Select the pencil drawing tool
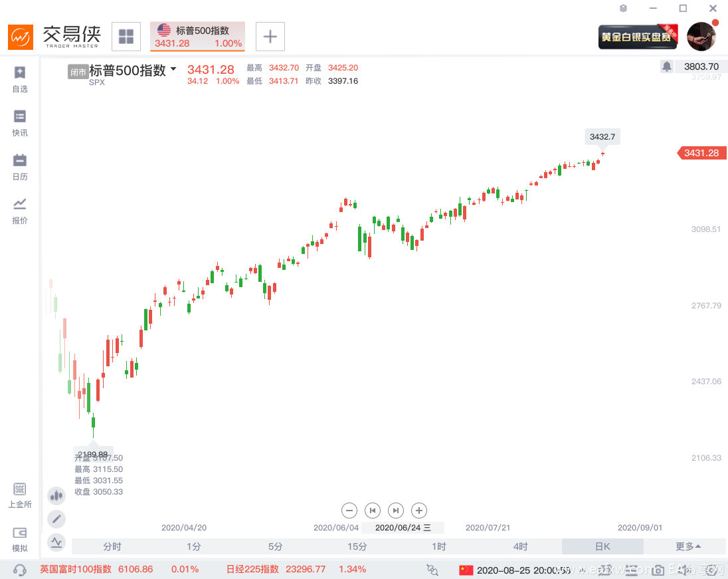 pyautogui.click(x=56, y=519)
